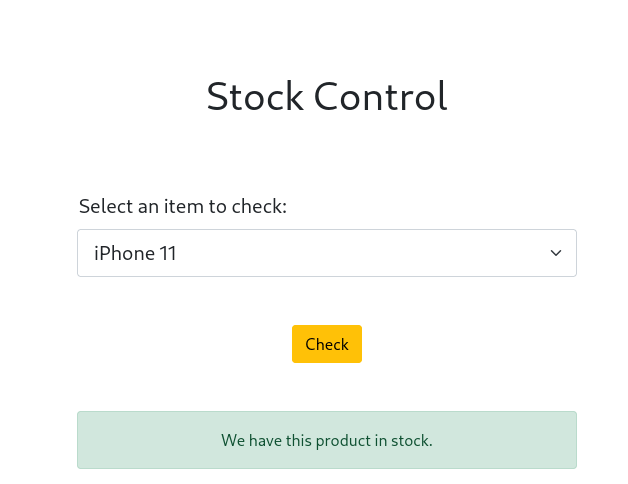The height and width of the screenshot is (484, 628).
Task: Click 'We have this product in stock' text
Action: coord(326,440)
